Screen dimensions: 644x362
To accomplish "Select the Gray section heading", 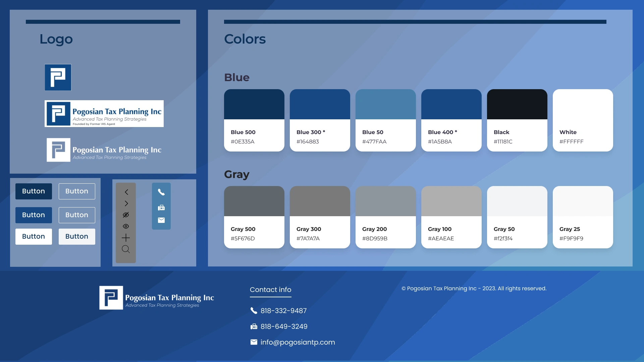I will click(236, 174).
